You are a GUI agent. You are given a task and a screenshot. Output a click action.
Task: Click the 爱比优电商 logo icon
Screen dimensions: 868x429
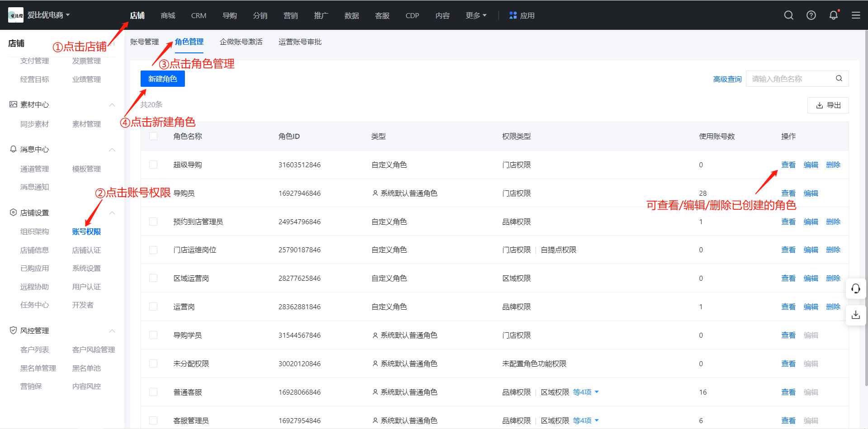16,15
